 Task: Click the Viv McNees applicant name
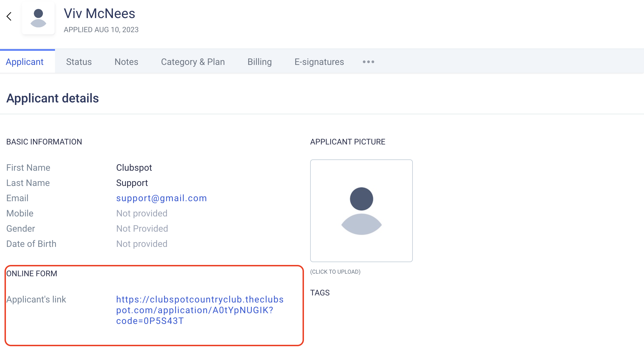100,14
